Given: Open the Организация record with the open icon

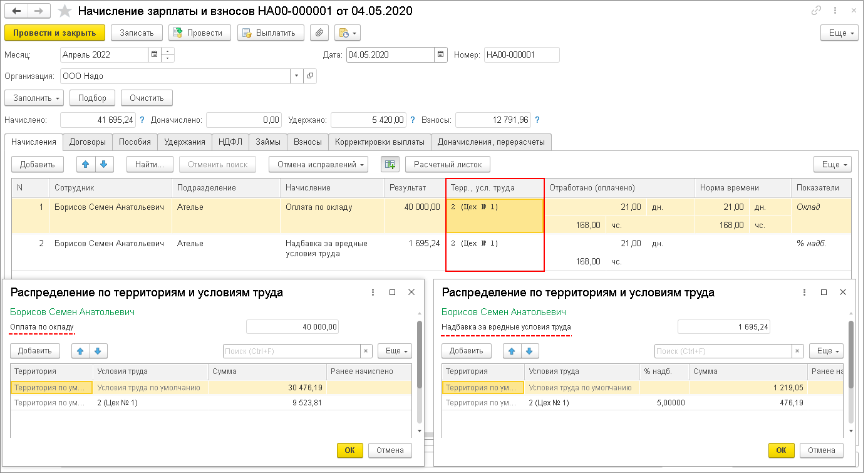Looking at the screenshot, I should (310, 76).
